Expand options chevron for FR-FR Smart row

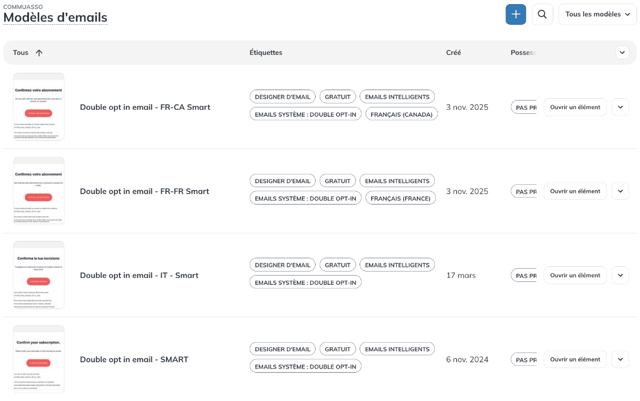[620, 191]
